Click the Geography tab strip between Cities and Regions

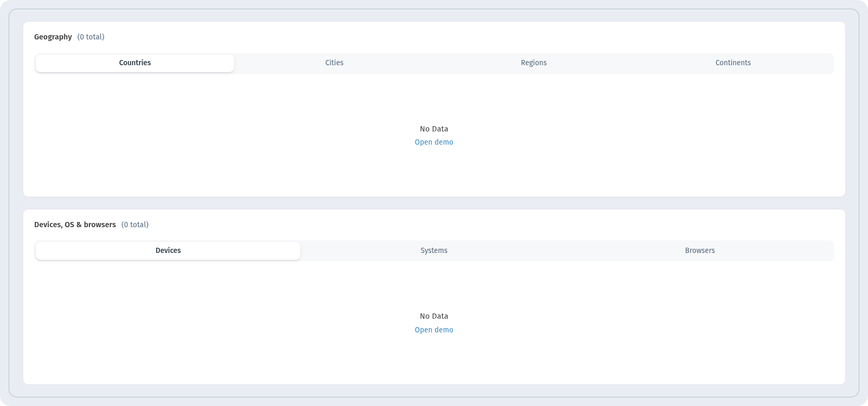tap(434, 63)
